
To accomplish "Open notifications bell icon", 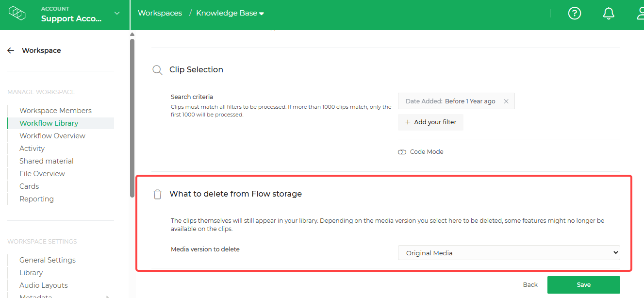I will coord(609,14).
